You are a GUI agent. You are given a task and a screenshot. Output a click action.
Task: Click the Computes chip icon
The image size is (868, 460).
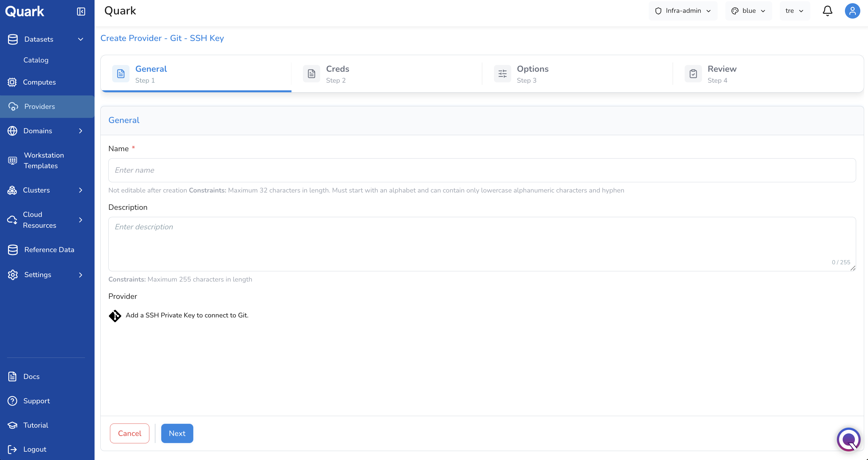pos(12,82)
